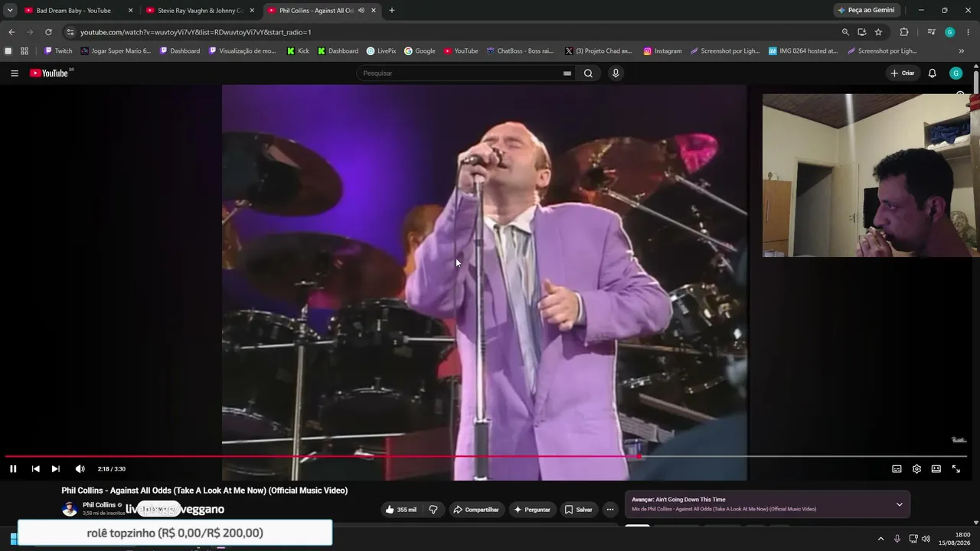980x551 pixels.
Task: Click the YouTube search magnifier button
Action: tap(588, 73)
